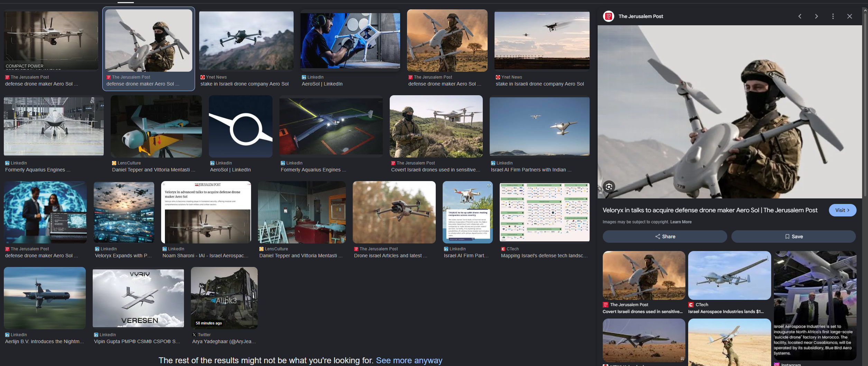Click CTech icon on Mapping Israel's defense result
The width and height of the screenshot is (868, 366).
point(503,249)
